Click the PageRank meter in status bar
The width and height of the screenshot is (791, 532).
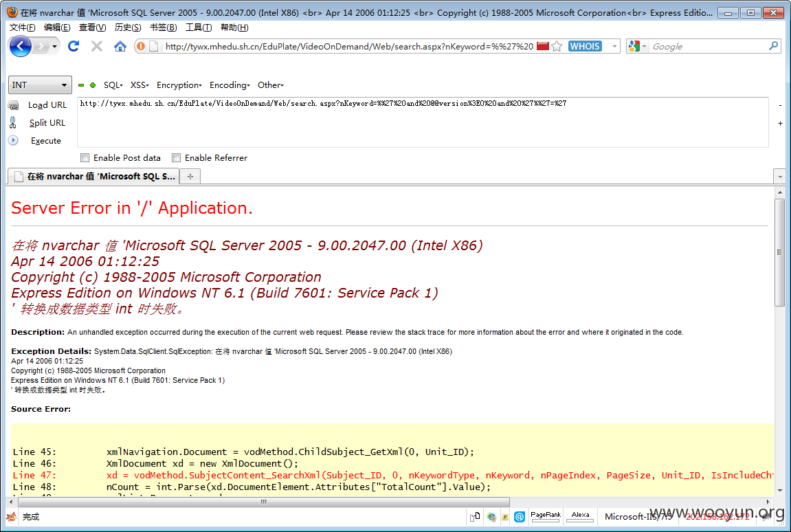(546, 516)
